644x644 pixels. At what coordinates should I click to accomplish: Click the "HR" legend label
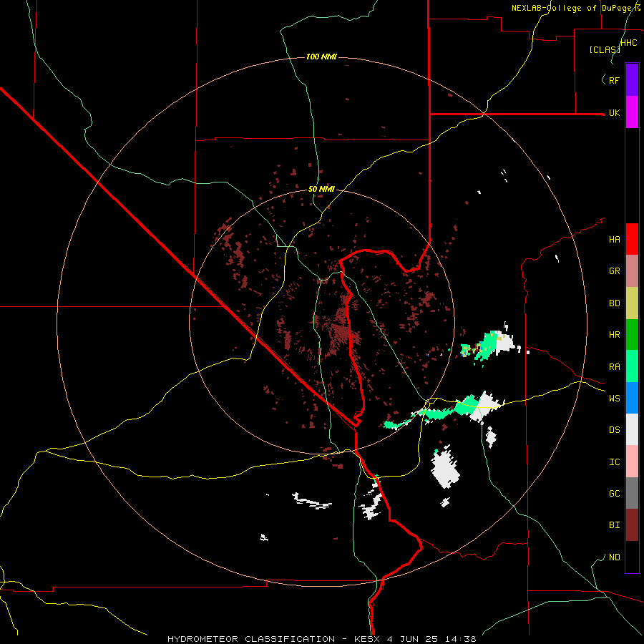pos(614,335)
